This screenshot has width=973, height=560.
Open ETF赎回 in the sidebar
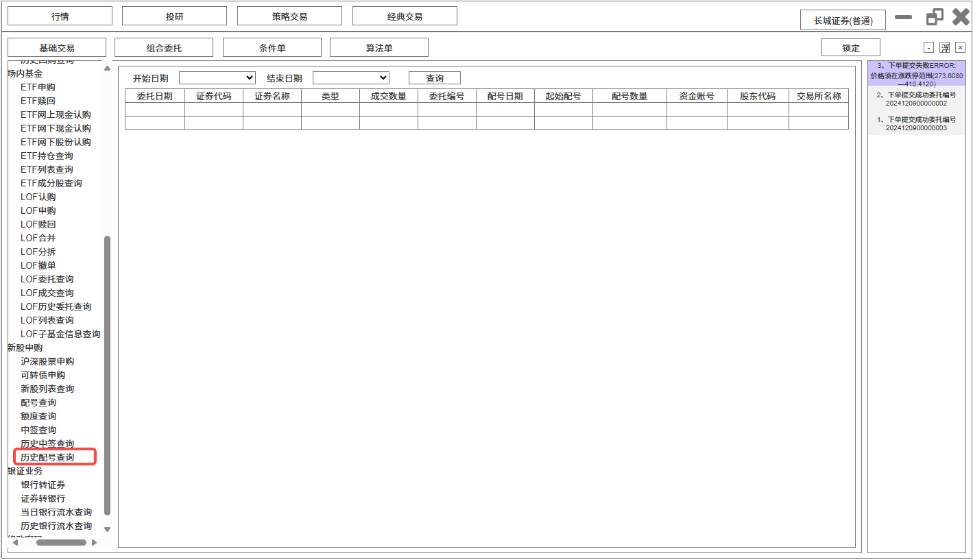(x=38, y=101)
